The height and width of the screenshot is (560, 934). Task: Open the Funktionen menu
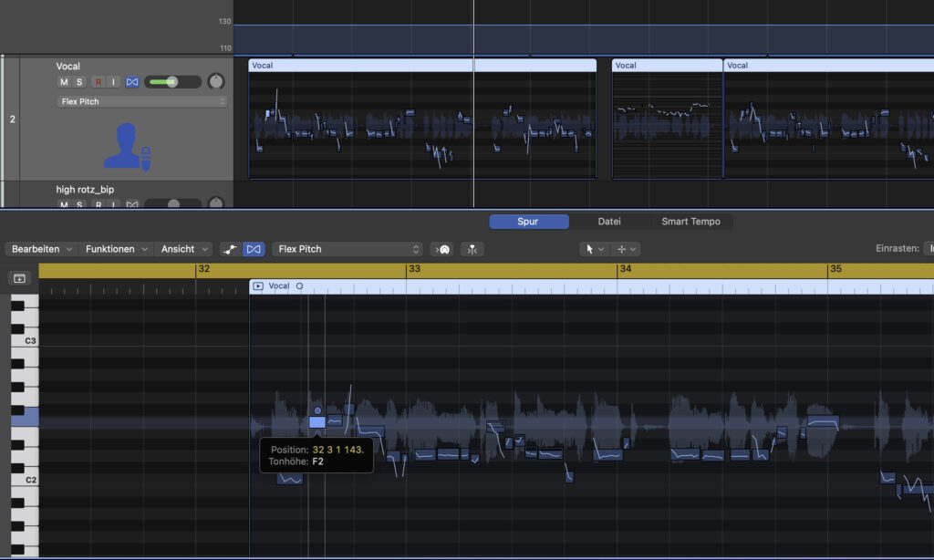pyautogui.click(x=116, y=249)
